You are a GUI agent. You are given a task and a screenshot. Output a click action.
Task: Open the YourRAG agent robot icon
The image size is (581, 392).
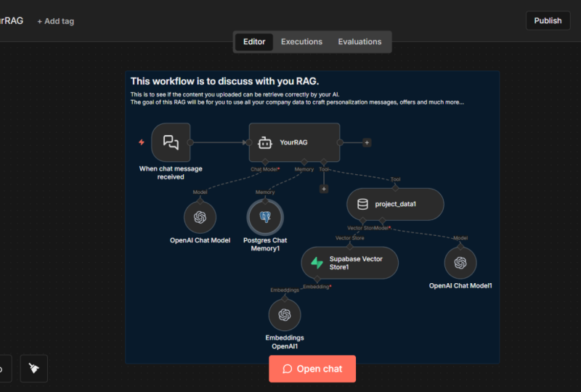pos(264,142)
